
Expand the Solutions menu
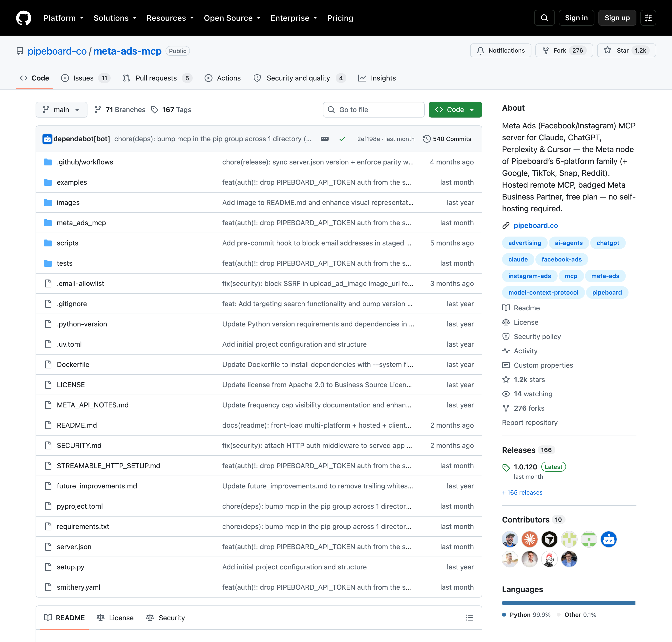click(x=115, y=18)
